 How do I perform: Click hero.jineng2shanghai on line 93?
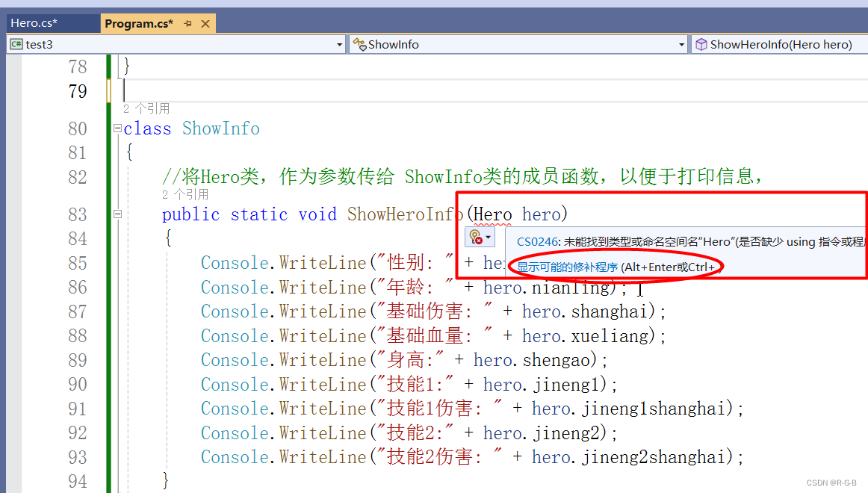point(628,458)
